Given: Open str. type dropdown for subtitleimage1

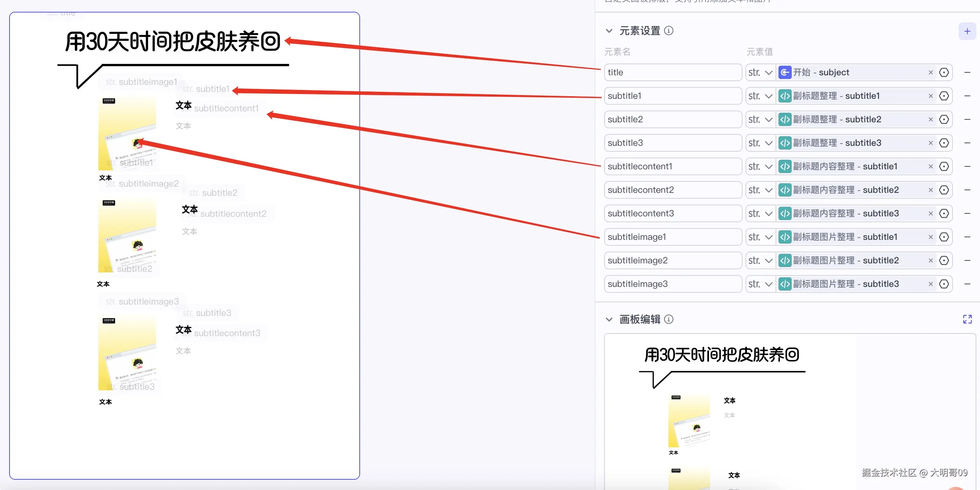Looking at the screenshot, I should tap(760, 237).
